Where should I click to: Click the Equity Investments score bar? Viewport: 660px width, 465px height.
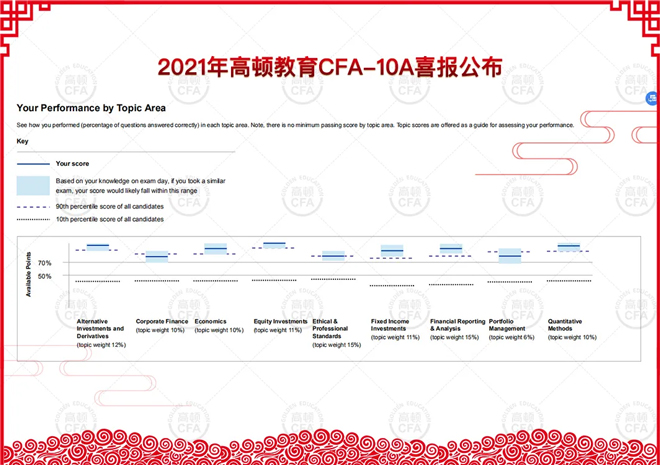(x=274, y=244)
